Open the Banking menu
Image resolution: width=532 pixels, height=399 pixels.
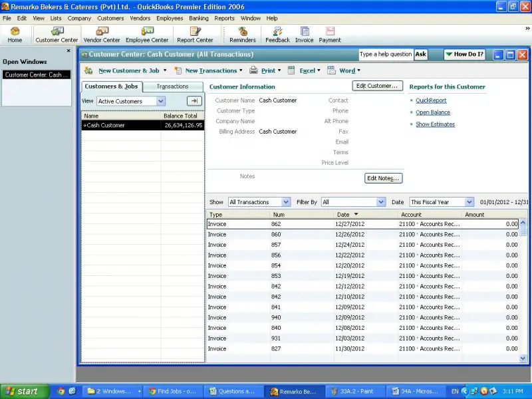click(199, 19)
